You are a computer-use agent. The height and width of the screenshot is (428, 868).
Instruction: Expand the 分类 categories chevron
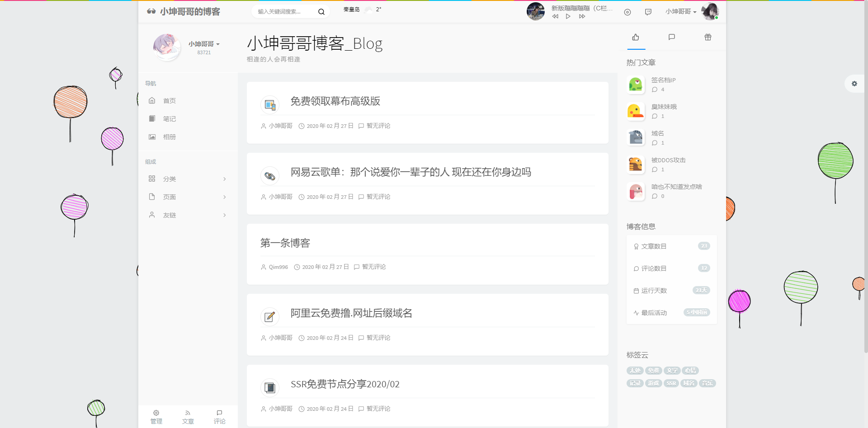pyautogui.click(x=225, y=179)
